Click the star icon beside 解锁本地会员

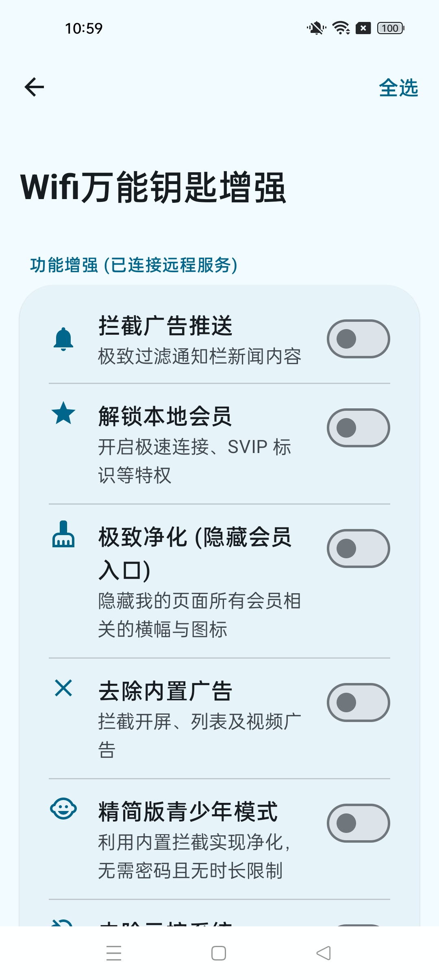(x=63, y=413)
